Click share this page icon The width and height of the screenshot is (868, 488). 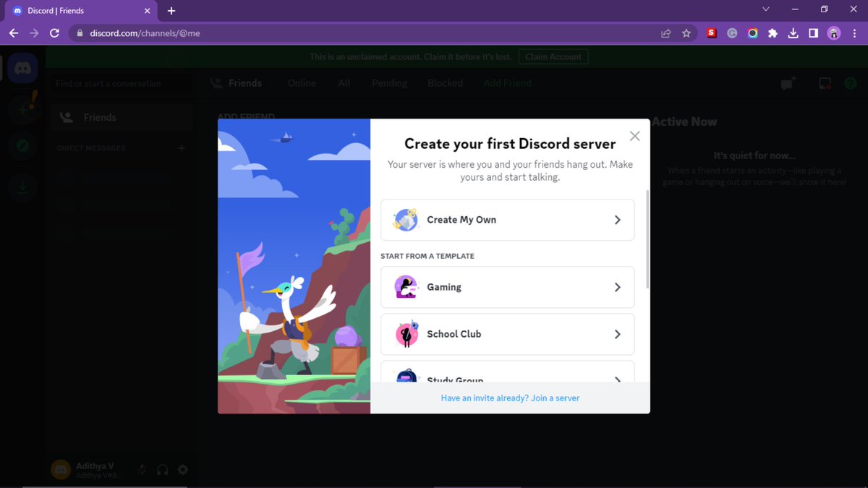click(x=665, y=33)
